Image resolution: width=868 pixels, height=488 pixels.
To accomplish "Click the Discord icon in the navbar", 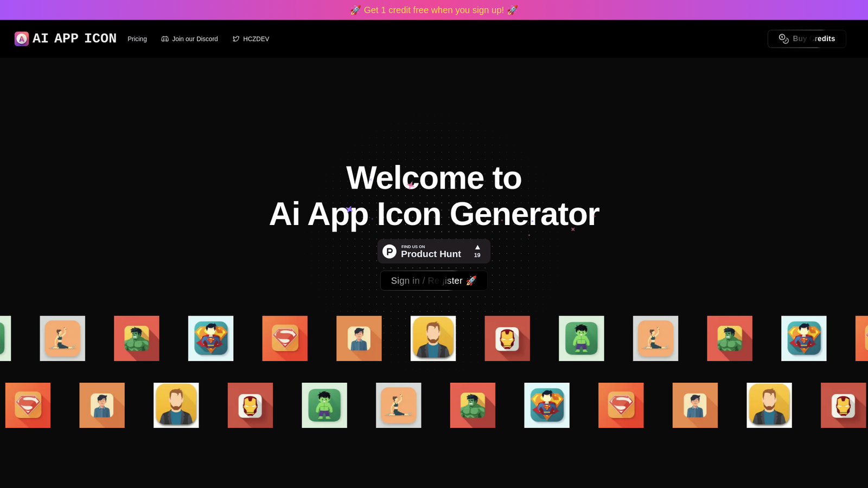I will [165, 39].
